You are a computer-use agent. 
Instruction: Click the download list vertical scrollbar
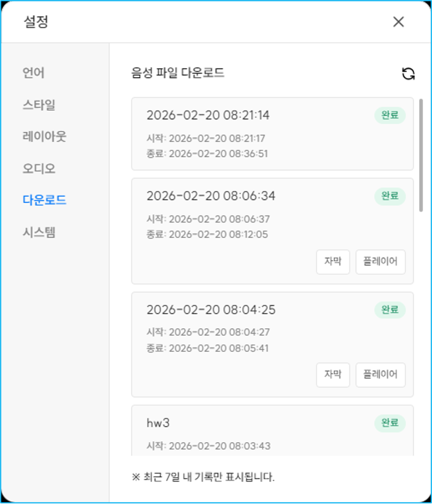(421, 156)
